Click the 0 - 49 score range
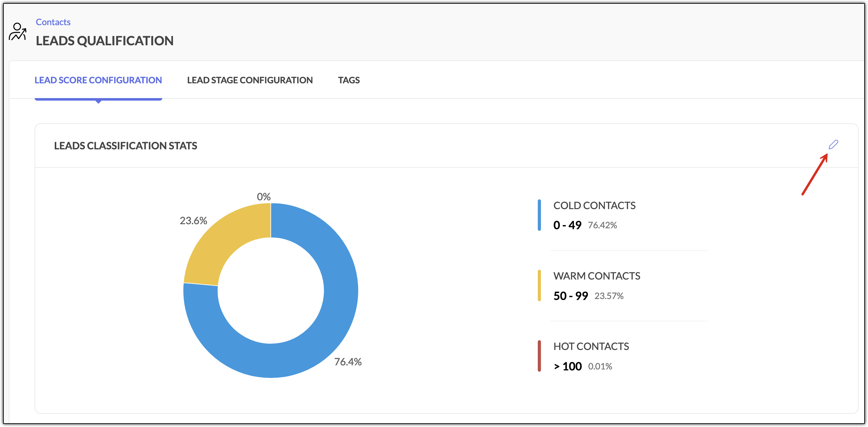This screenshot has height=427, width=868. point(567,225)
